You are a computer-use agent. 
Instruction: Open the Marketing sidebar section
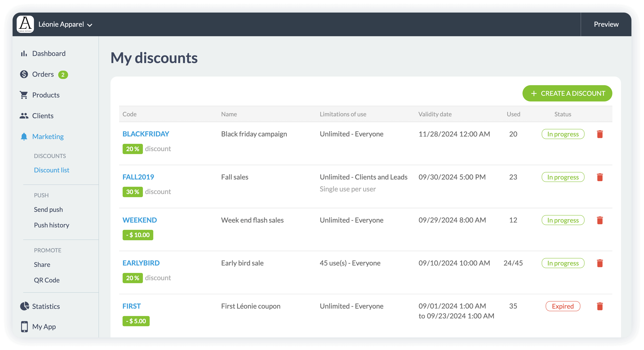coord(48,136)
